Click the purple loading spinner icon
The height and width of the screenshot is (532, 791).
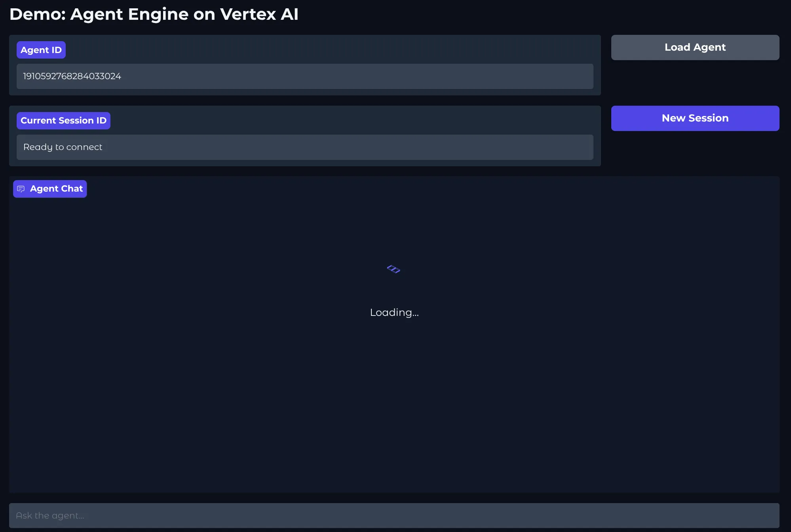pos(394,269)
